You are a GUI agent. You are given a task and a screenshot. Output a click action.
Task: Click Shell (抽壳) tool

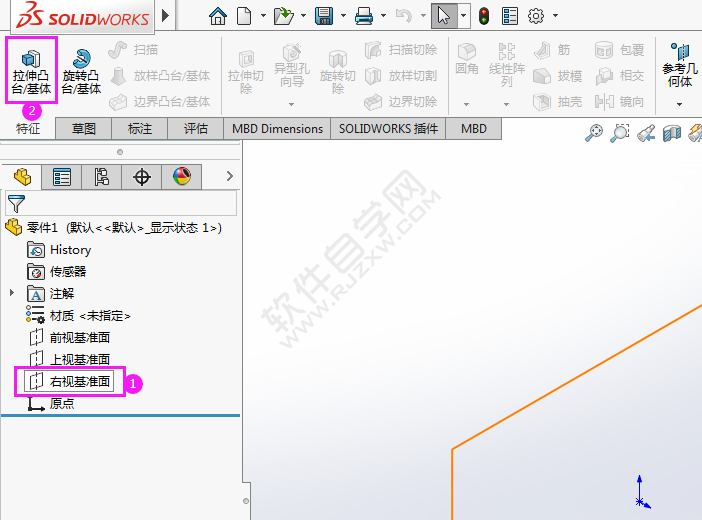pos(558,102)
